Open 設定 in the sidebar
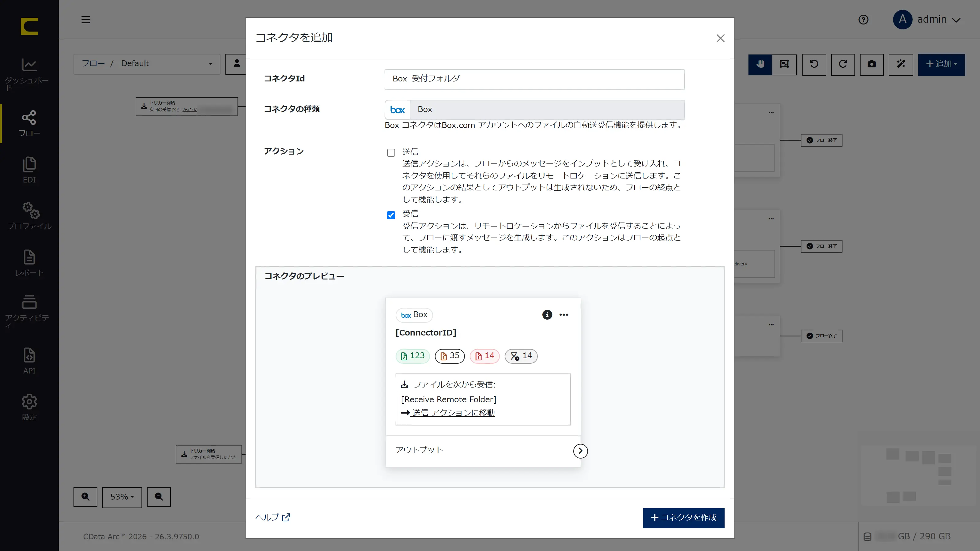The height and width of the screenshot is (551, 980). (29, 407)
